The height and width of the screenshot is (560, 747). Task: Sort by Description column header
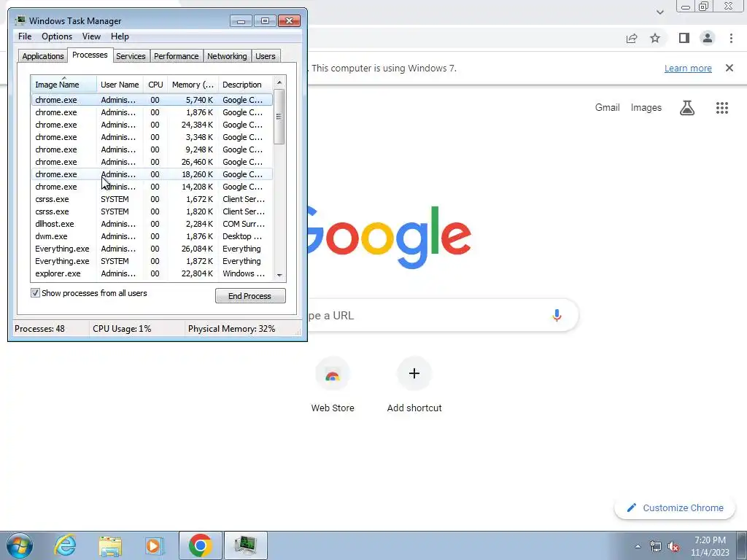pos(246,85)
